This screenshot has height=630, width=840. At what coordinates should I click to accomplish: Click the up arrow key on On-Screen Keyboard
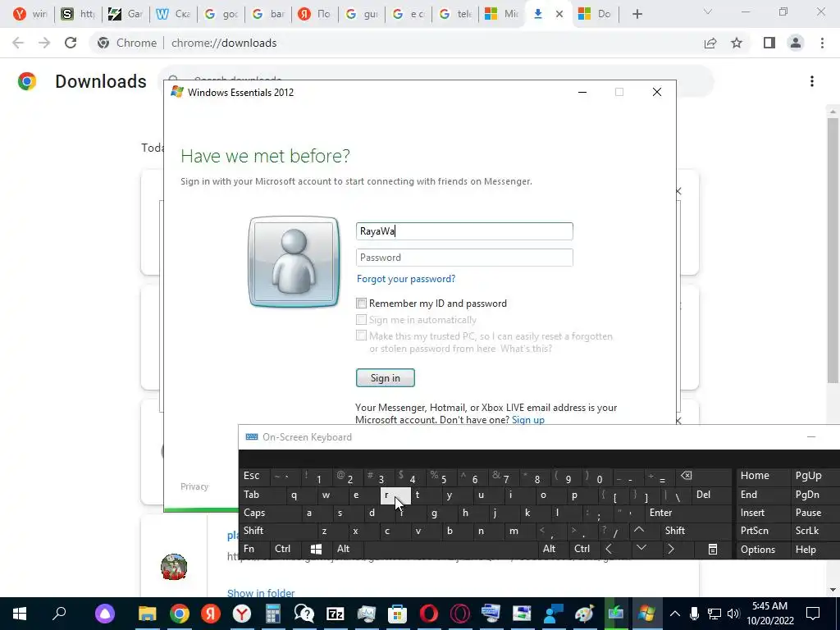tap(638, 530)
